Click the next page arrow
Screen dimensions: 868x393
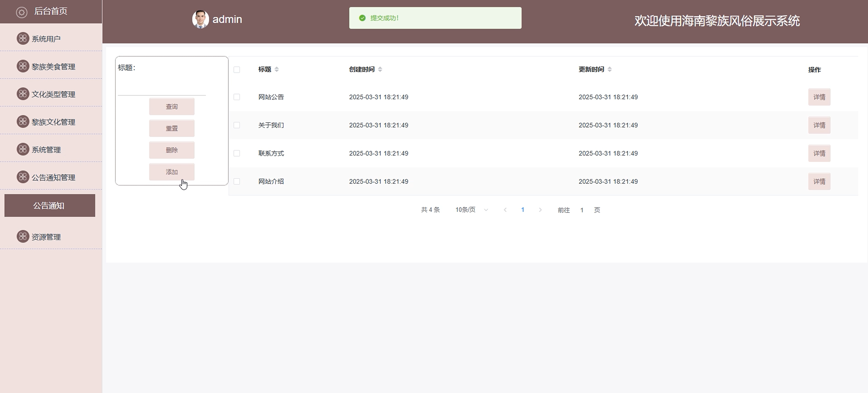(x=540, y=210)
